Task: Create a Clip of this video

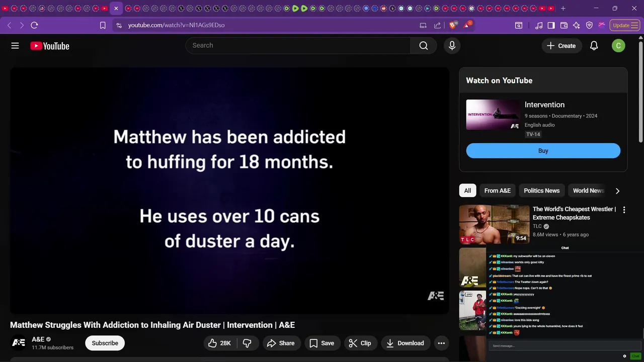Action: [x=360, y=343]
